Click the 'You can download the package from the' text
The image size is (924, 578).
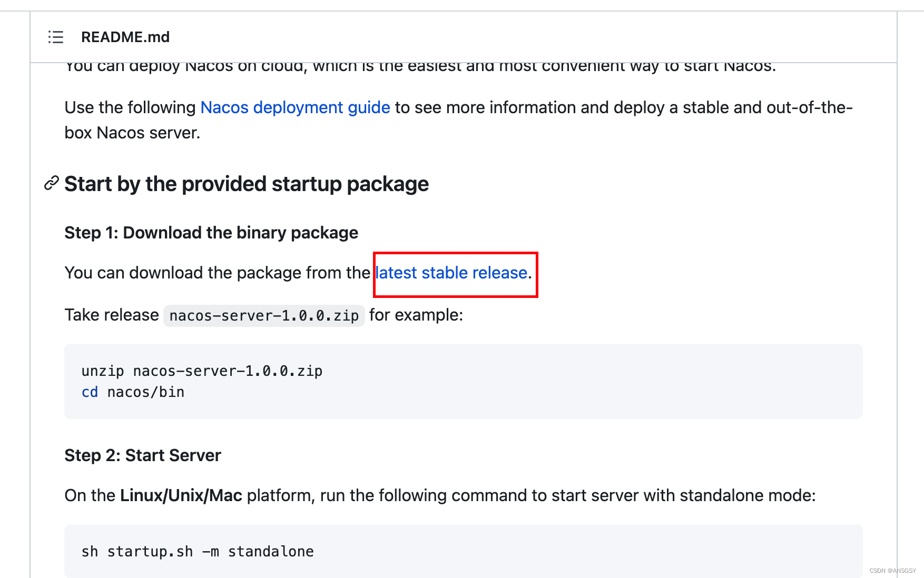click(x=217, y=273)
